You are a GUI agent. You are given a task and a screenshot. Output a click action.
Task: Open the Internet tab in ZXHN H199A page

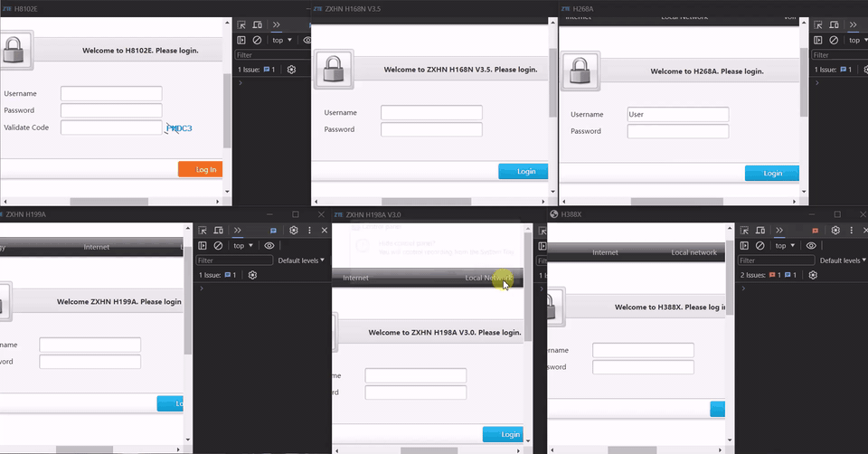[97, 247]
